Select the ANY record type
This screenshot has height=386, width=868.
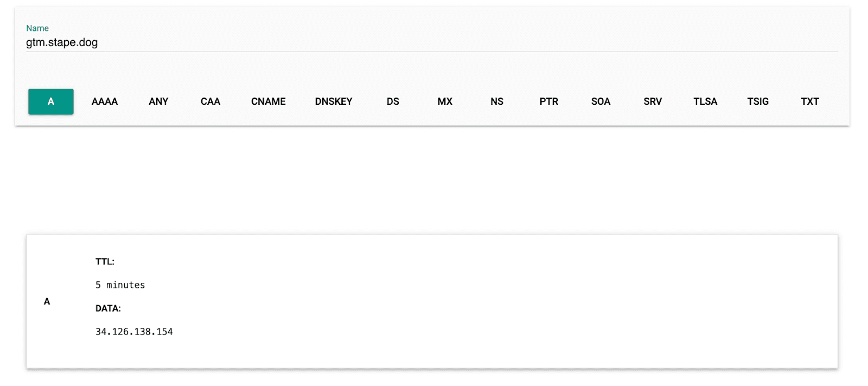[158, 102]
